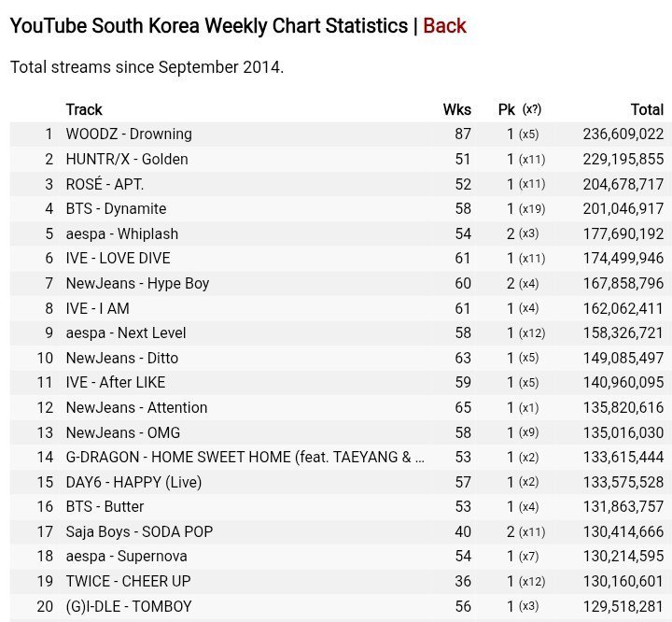Sort by the Wks column header
This screenshot has width=672, height=622.
pos(456,110)
